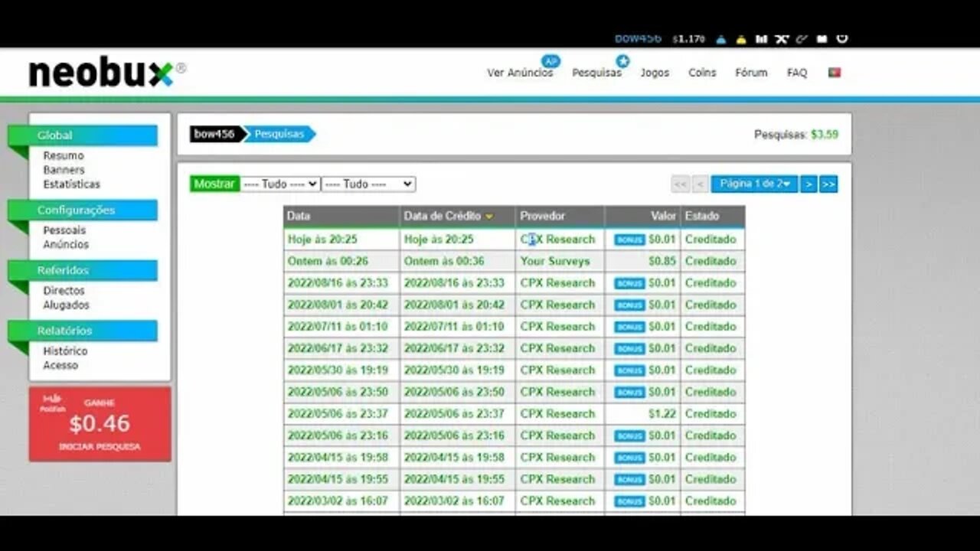Click the Relatórios sidebar section header
Viewport: 980px width, 551px height.
pyautogui.click(x=83, y=331)
